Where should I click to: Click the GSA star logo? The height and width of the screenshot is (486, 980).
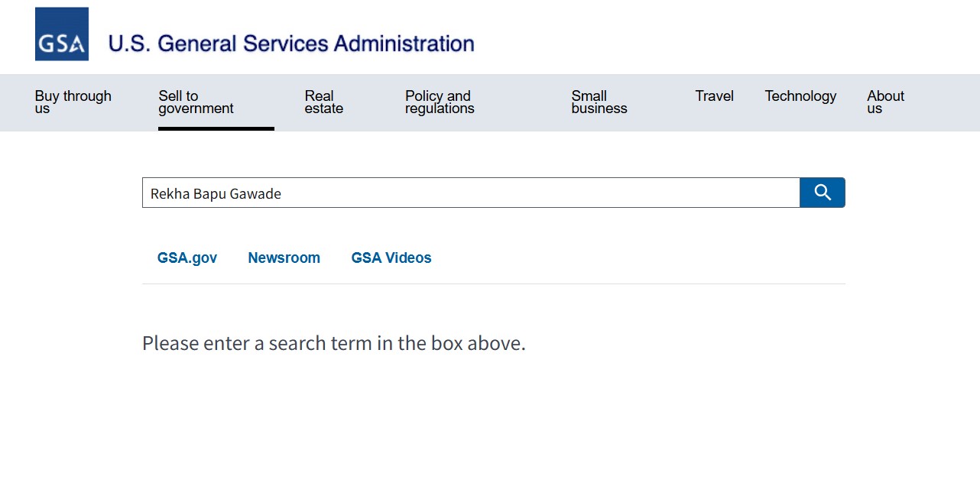pyautogui.click(x=62, y=34)
